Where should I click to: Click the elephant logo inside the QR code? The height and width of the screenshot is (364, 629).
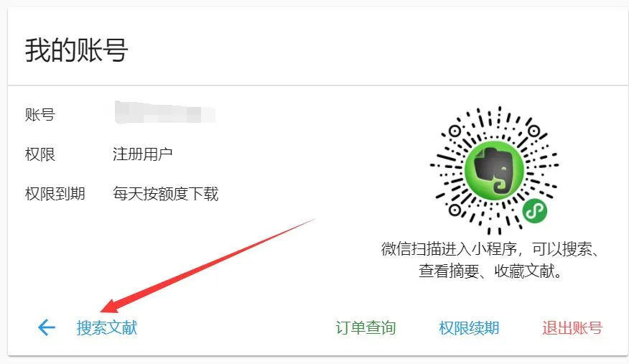point(494,170)
